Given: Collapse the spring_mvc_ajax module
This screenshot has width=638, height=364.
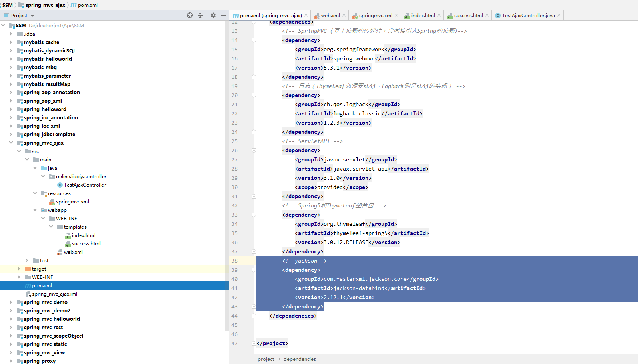Looking at the screenshot, I should coord(11,143).
